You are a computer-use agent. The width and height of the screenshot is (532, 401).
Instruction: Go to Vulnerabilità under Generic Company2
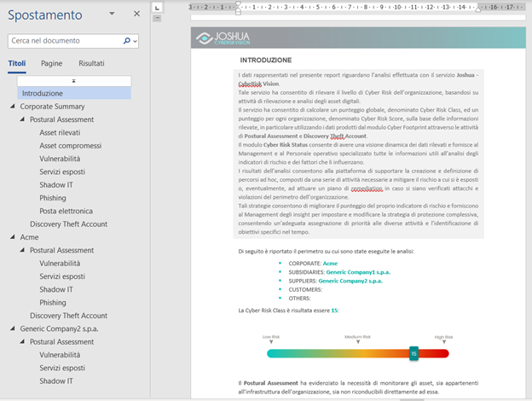coord(60,355)
